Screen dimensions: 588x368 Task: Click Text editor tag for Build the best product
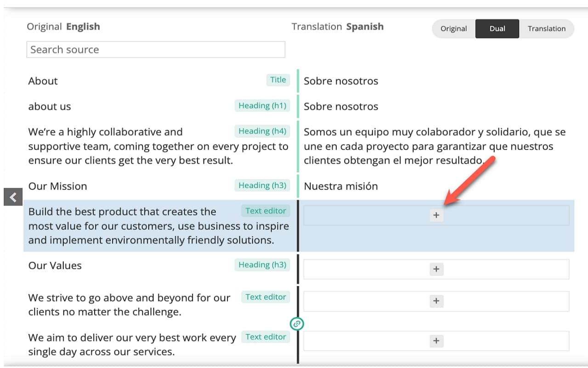[x=266, y=211]
